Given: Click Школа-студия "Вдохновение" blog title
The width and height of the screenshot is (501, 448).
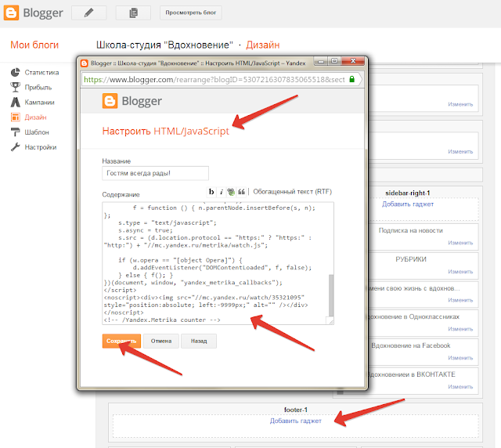Looking at the screenshot, I should click(x=164, y=45).
